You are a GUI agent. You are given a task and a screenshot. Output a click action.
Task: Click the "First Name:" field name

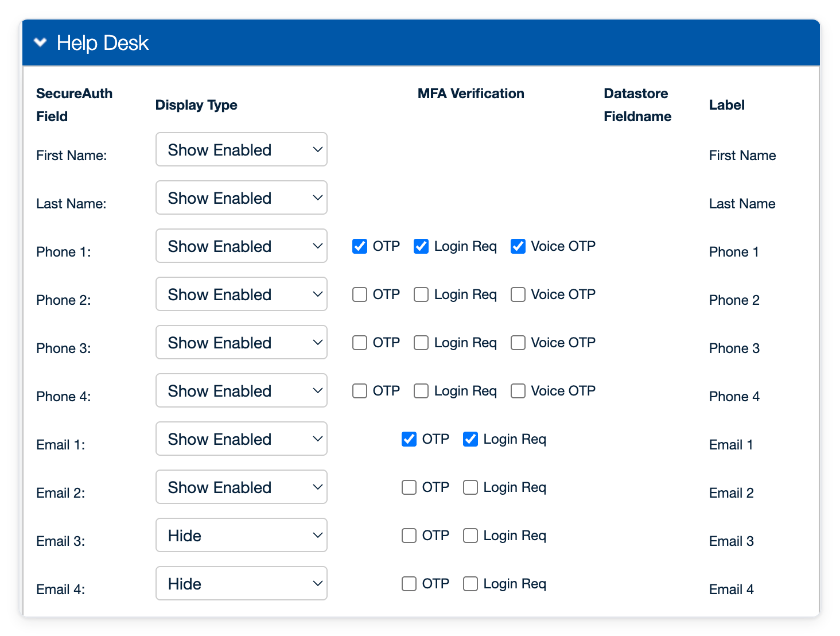[72, 156]
